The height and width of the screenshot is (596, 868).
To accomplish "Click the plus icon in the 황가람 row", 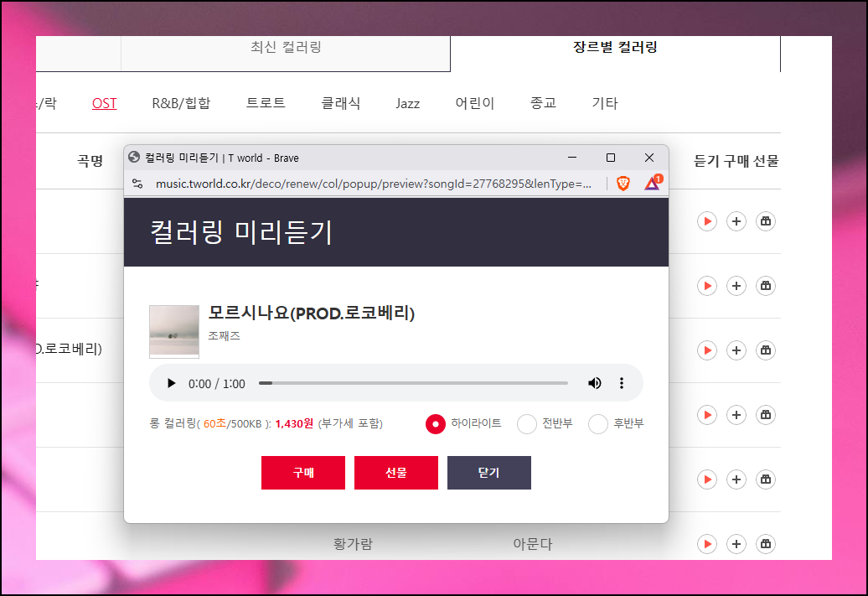I will point(736,544).
